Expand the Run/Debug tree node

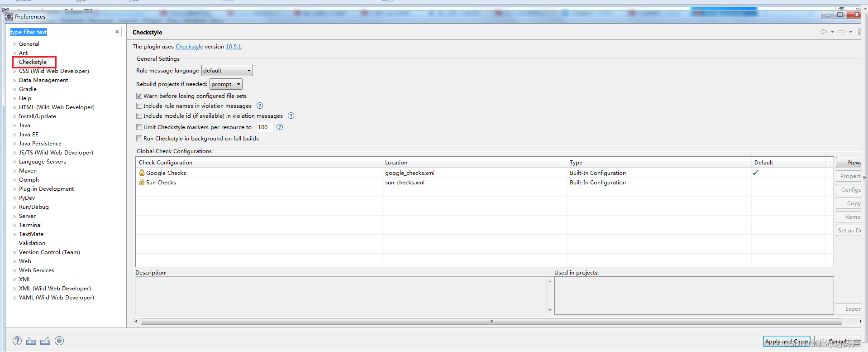14,207
